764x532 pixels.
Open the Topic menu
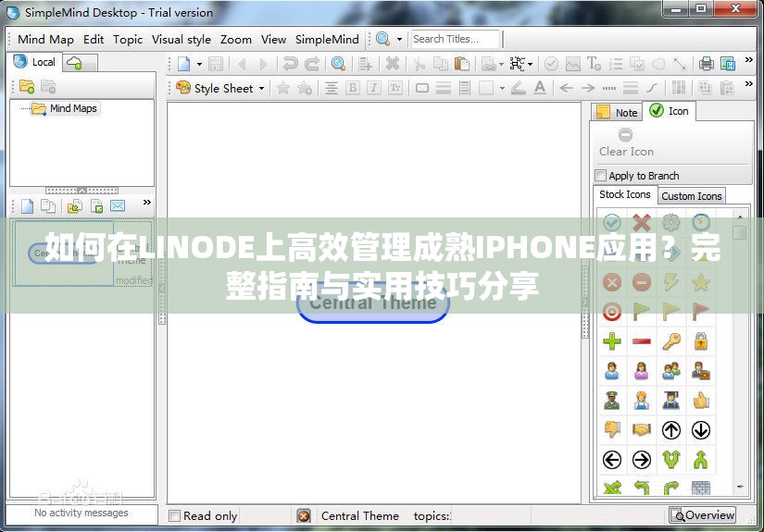pos(128,40)
